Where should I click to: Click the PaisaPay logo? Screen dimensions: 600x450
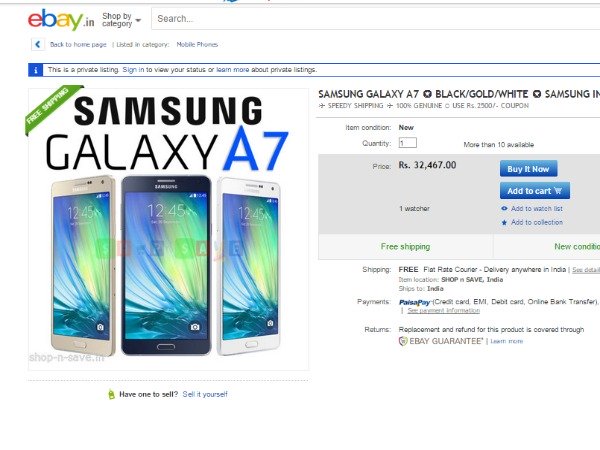pos(415,302)
